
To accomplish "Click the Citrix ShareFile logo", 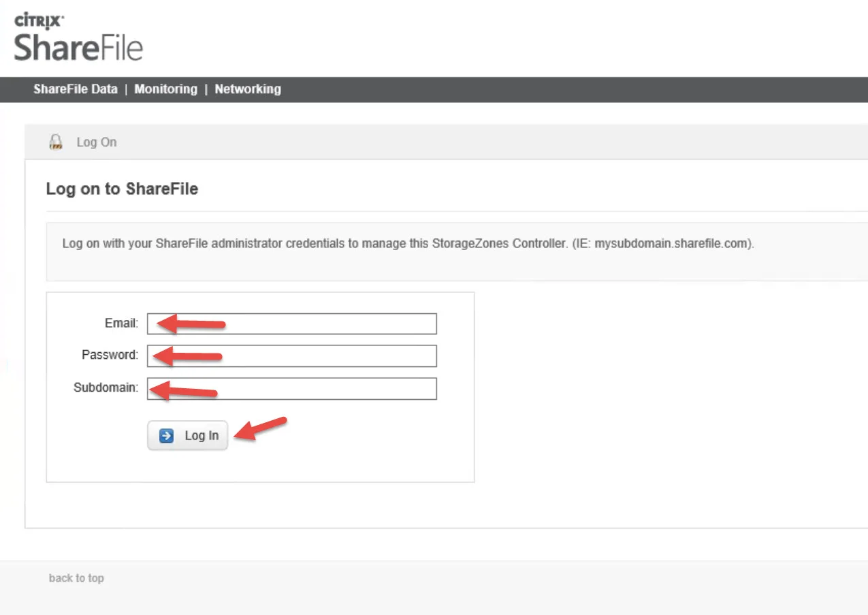I will pyautogui.click(x=78, y=38).
